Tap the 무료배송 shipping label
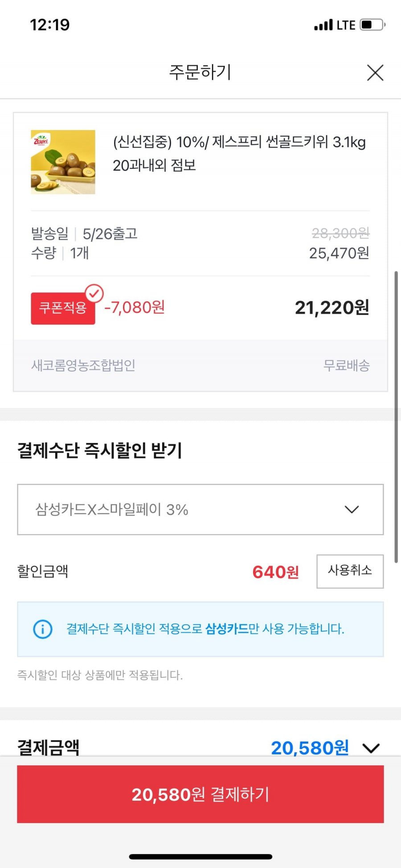The image size is (401, 868). [x=347, y=365]
